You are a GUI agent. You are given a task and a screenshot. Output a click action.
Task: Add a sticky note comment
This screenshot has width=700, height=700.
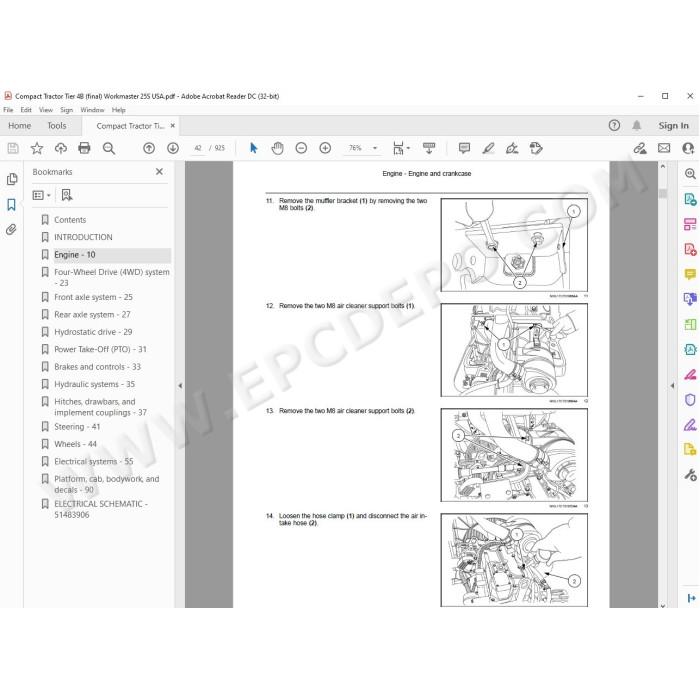tap(464, 148)
